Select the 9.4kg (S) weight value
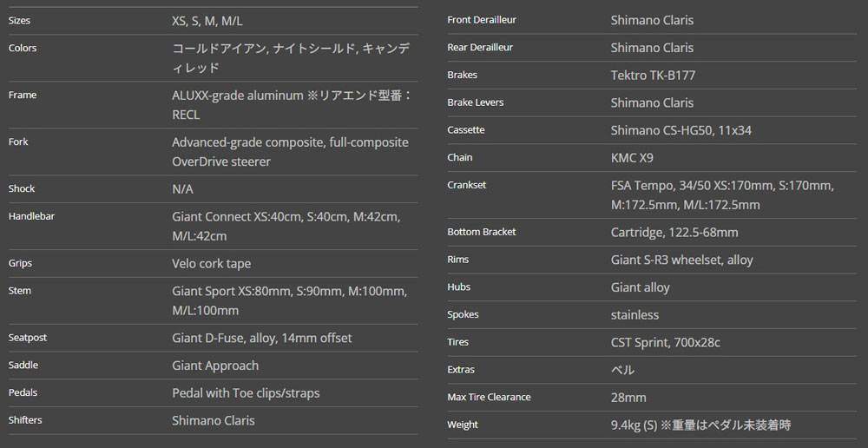Screen dimensions: 868x448 coord(701,425)
